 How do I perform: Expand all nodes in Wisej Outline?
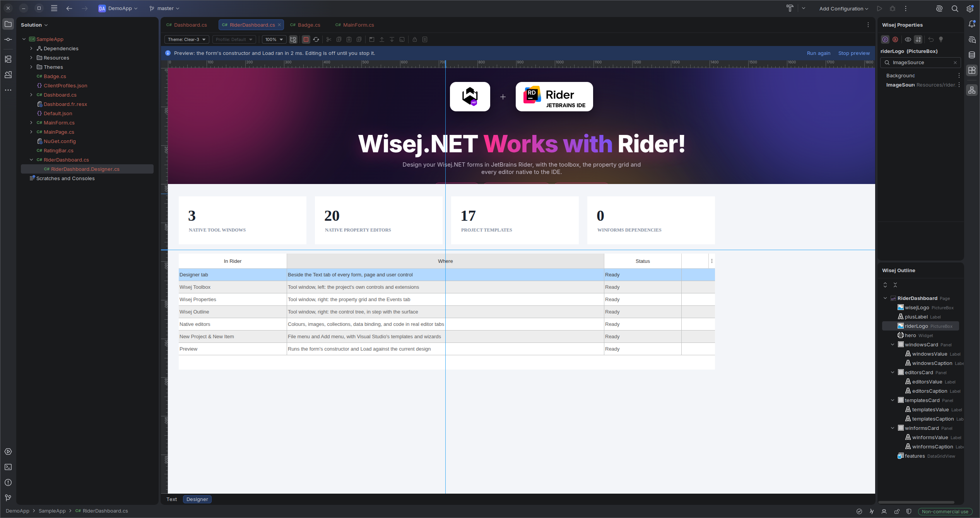885,285
